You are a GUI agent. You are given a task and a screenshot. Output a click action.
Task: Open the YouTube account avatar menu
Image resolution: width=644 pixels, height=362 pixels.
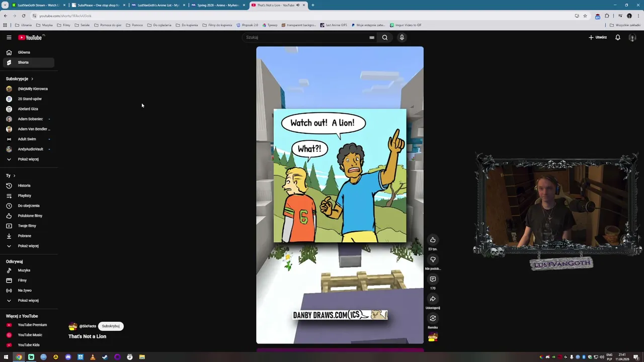coord(632,38)
